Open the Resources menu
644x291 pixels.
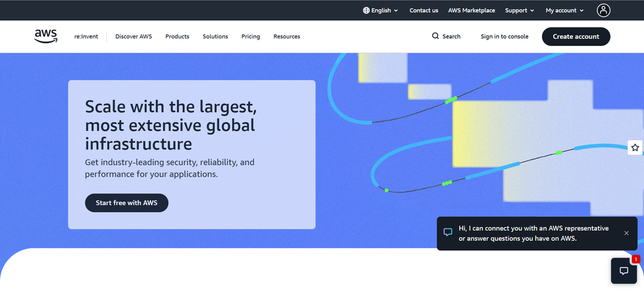point(287,36)
